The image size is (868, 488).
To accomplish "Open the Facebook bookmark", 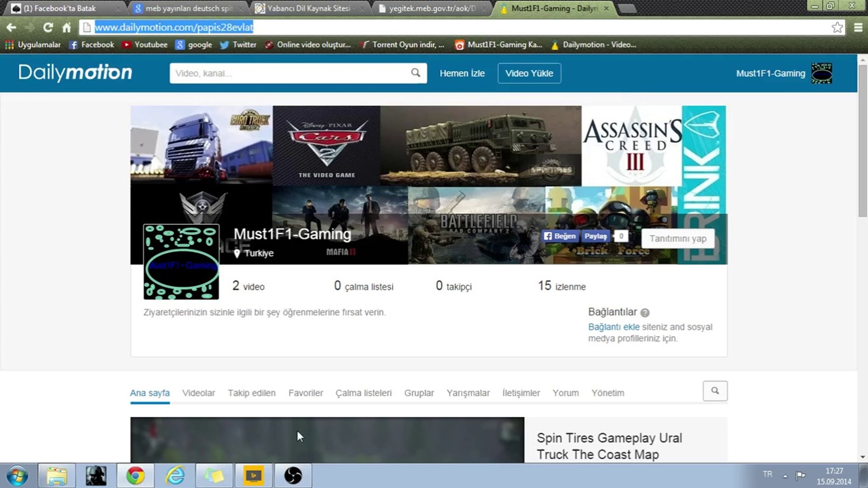I will pyautogui.click(x=92, y=45).
